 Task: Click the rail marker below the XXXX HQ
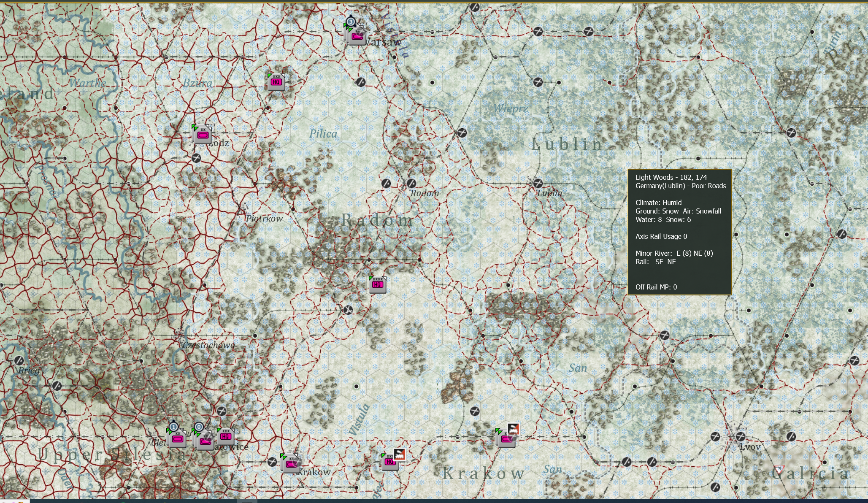(x=348, y=310)
